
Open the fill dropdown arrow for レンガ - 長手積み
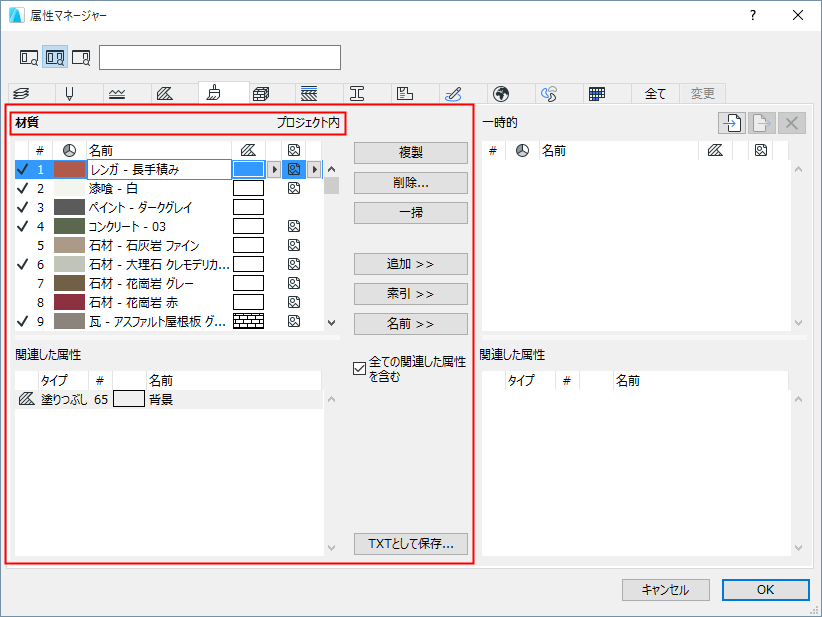[274, 169]
